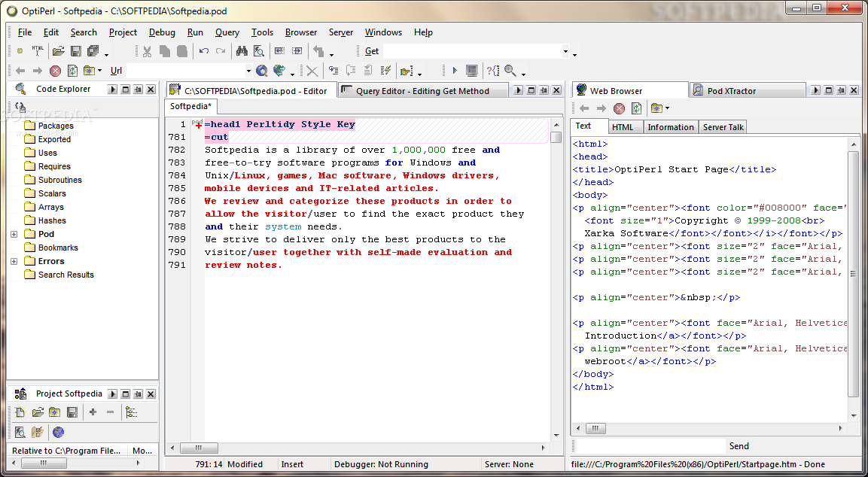Open the Get field dropdown arrow

pos(566,51)
